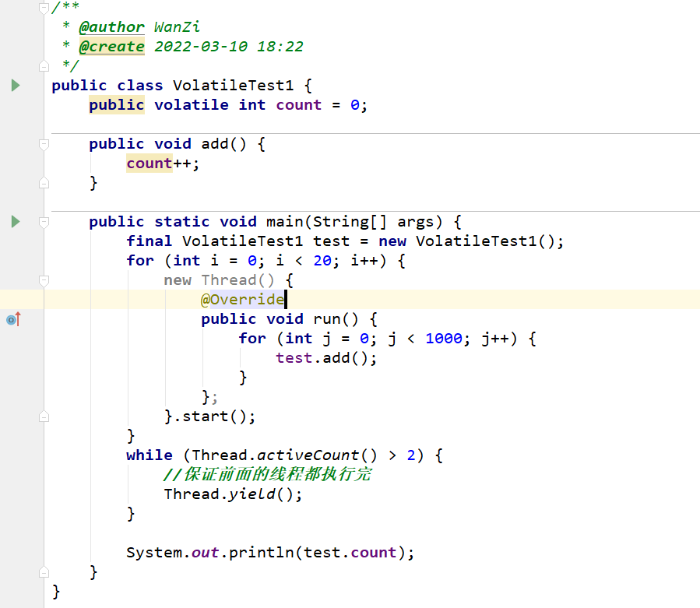Fold the Thread block at }.start() line
Viewport: 700px width, 608px height.
[44, 416]
